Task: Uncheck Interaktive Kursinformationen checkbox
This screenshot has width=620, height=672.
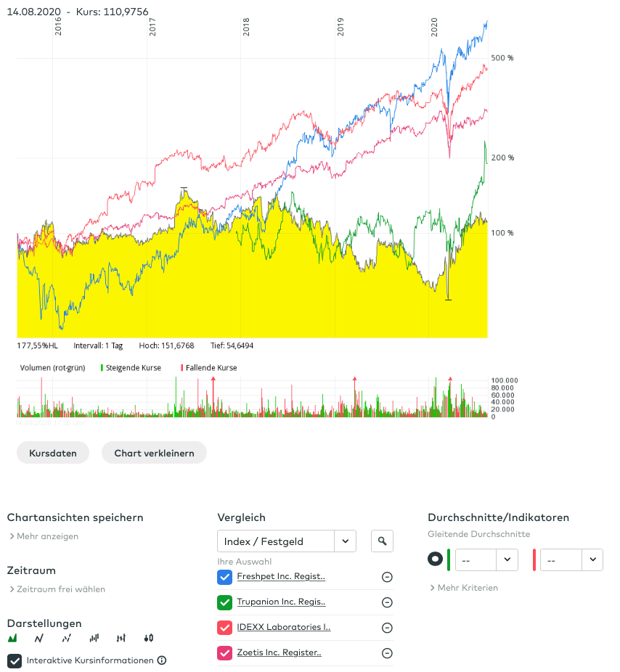Action: (x=14, y=660)
